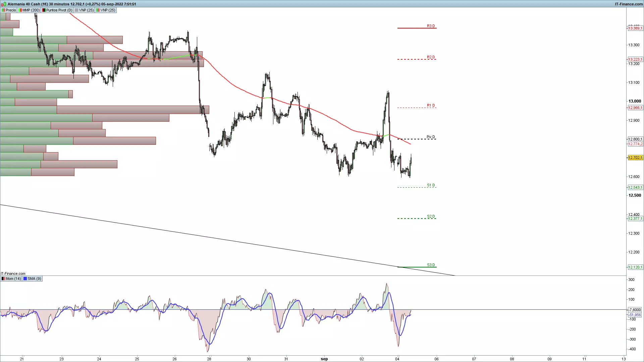Screen dimensions: 644x362
Task: Select the S3 D support label
Action: click(x=431, y=265)
